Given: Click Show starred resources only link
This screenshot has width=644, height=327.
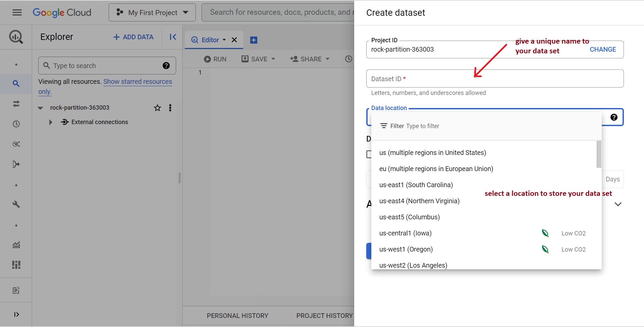Looking at the screenshot, I should [x=137, y=81].
